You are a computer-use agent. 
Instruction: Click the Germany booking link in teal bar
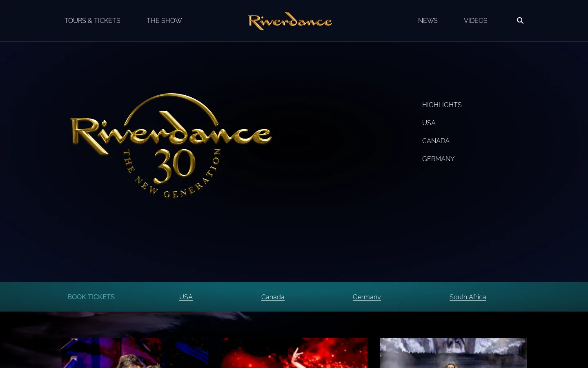pyautogui.click(x=367, y=297)
